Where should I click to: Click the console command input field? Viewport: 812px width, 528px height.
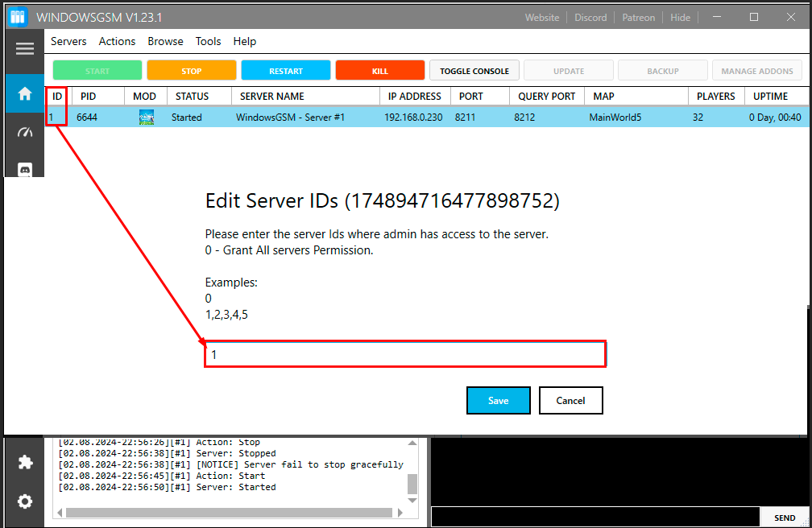(x=595, y=517)
